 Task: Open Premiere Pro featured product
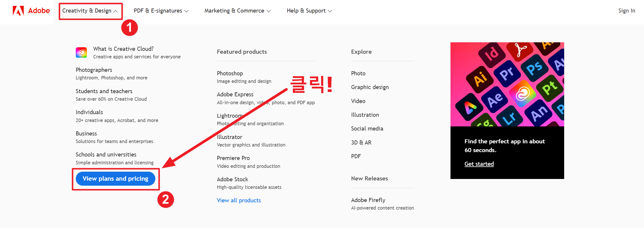[x=249, y=162]
